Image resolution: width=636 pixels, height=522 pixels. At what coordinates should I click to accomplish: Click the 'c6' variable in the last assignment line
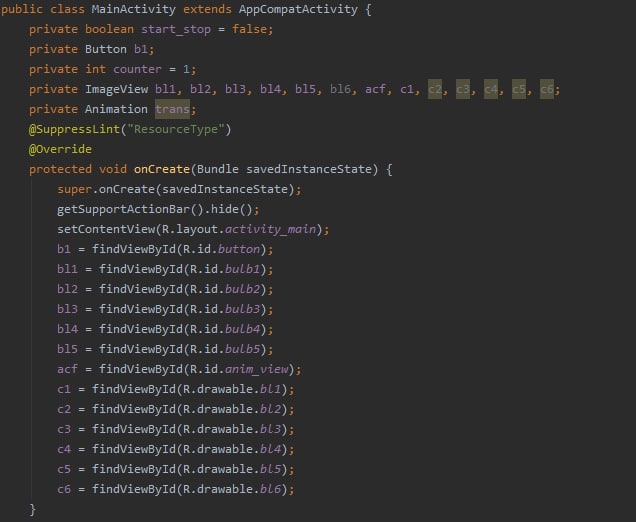pos(64,489)
